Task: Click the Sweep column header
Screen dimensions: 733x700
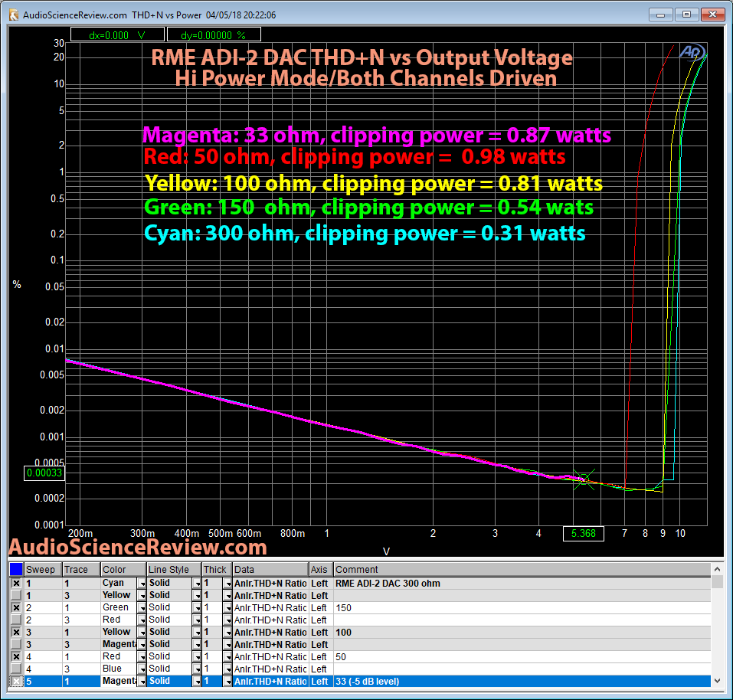Action: point(43,569)
